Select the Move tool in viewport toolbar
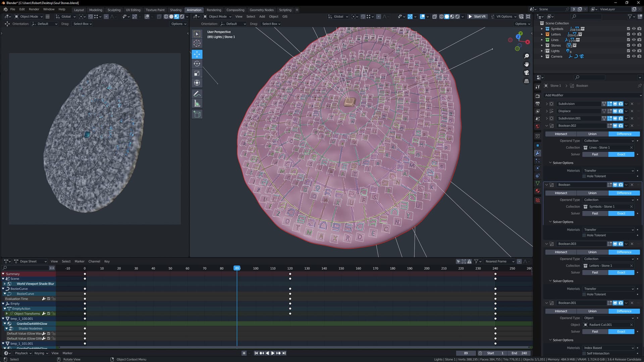Viewport: 644px width, 362px height. tap(197, 54)
